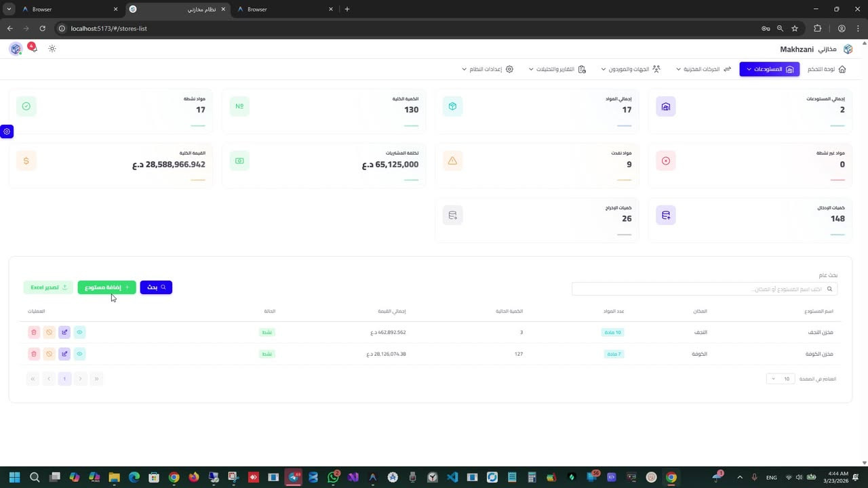Open WhatsApp from the taskbar
The width and height of the screenshot is (868, 488).
coord(333,477)
